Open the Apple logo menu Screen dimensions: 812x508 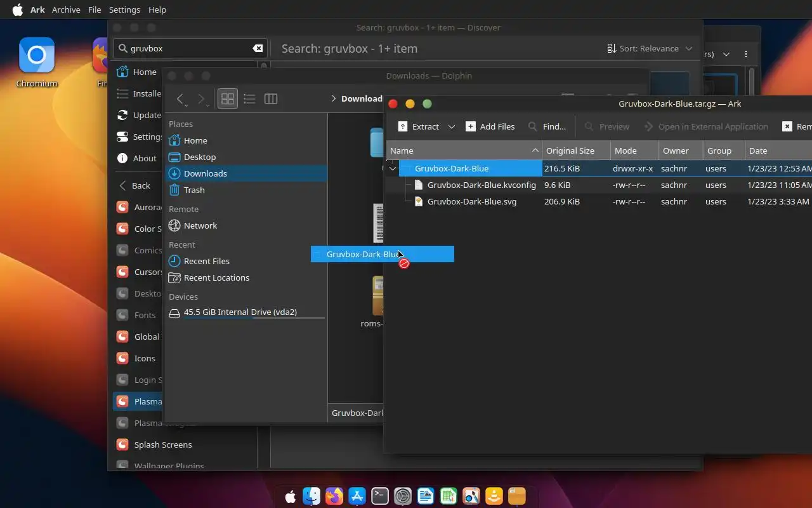[17, 10]
